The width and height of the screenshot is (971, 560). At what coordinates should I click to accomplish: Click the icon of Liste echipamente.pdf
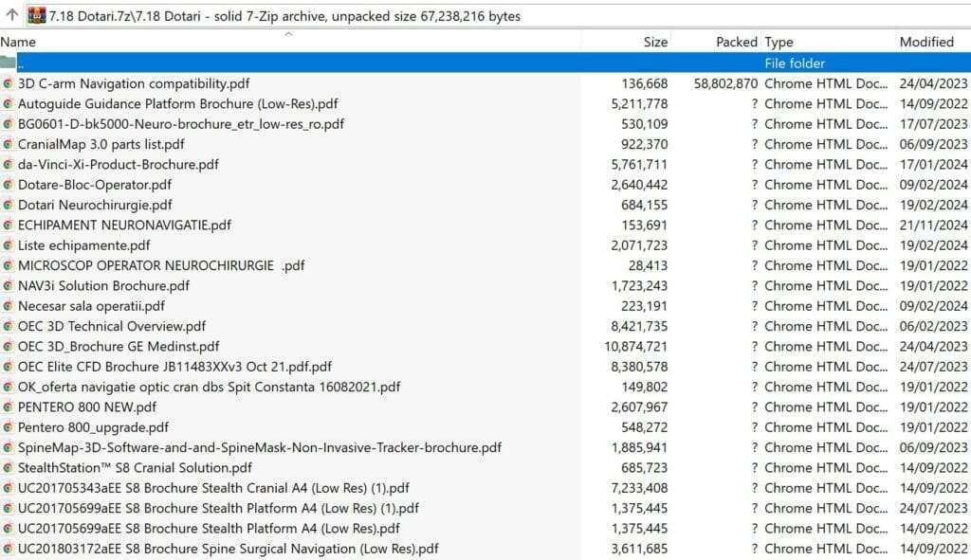tap(8, 245)
